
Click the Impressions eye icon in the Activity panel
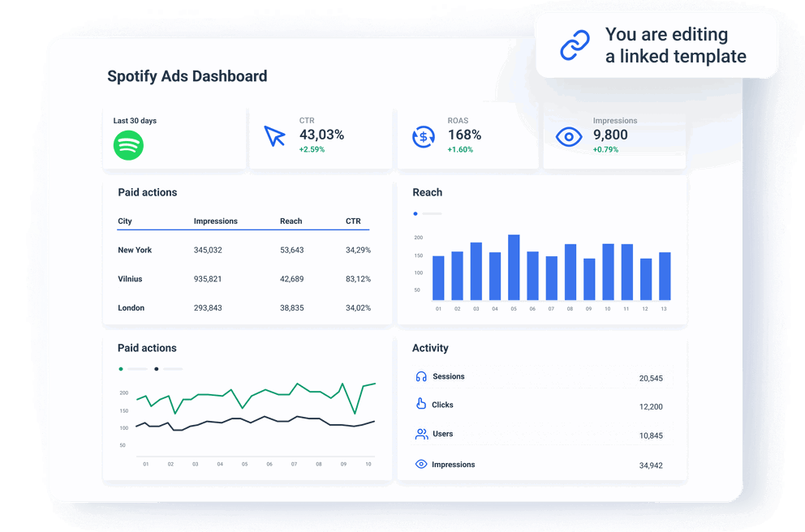click(x=421, y=464)
